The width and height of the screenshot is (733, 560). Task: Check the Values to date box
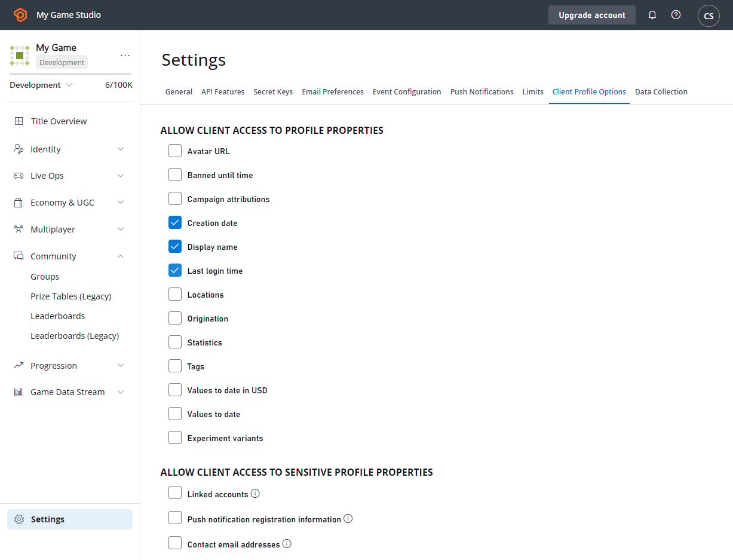pos(175,414)
